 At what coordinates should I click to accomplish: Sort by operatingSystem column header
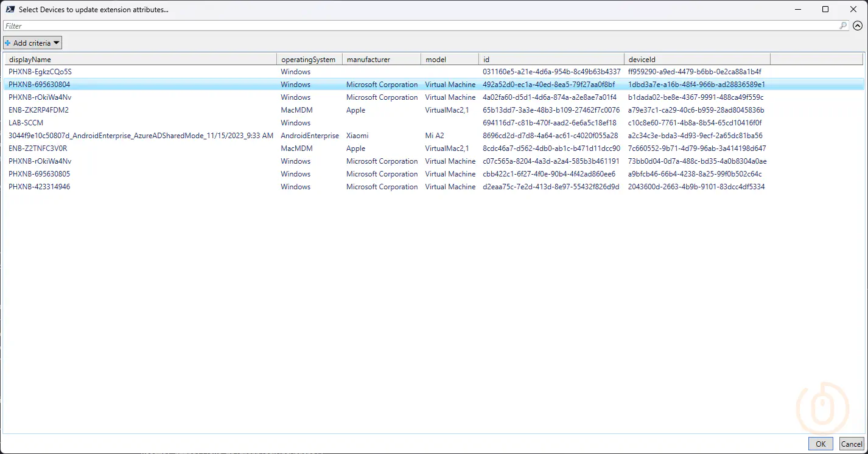[309, 60]
